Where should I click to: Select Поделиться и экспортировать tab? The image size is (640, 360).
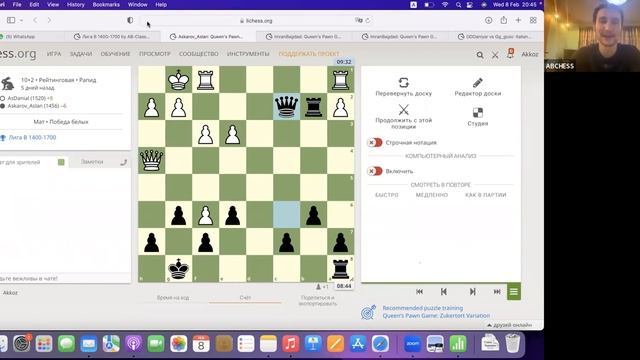coord(317,300)
